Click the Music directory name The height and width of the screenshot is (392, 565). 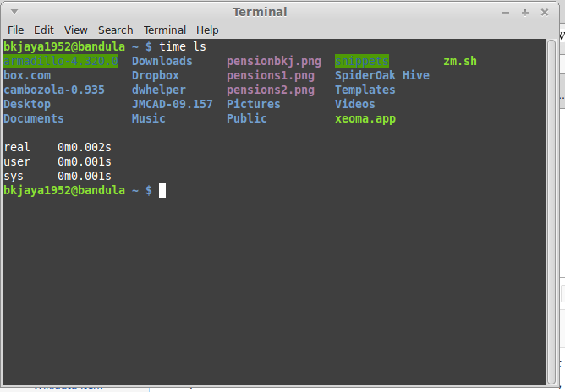149,119
